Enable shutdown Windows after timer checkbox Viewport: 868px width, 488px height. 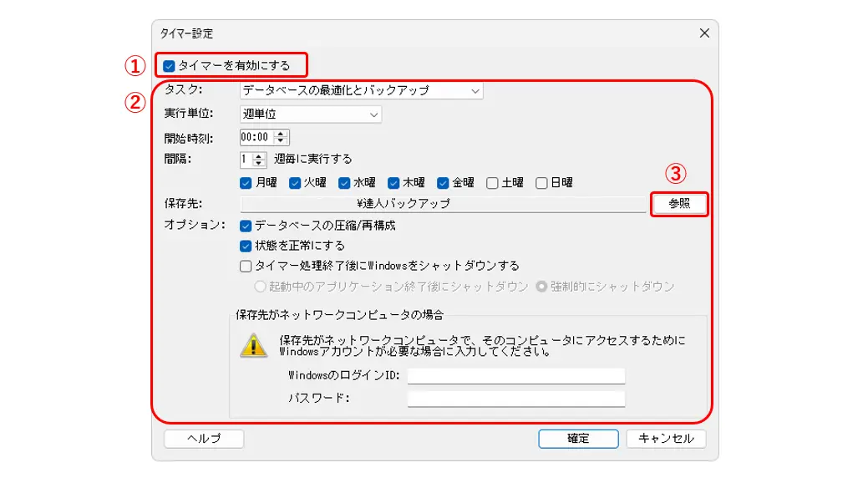pyautogui.click(x=246, y=267)
